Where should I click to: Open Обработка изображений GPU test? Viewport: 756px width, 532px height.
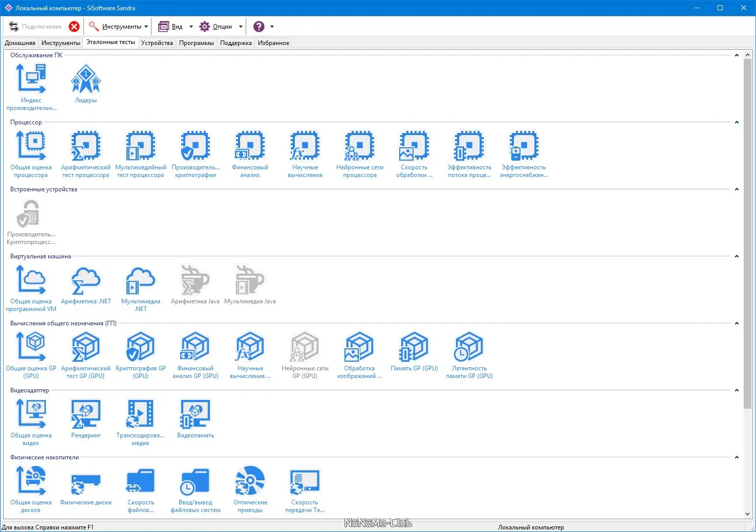pos(360,355)
